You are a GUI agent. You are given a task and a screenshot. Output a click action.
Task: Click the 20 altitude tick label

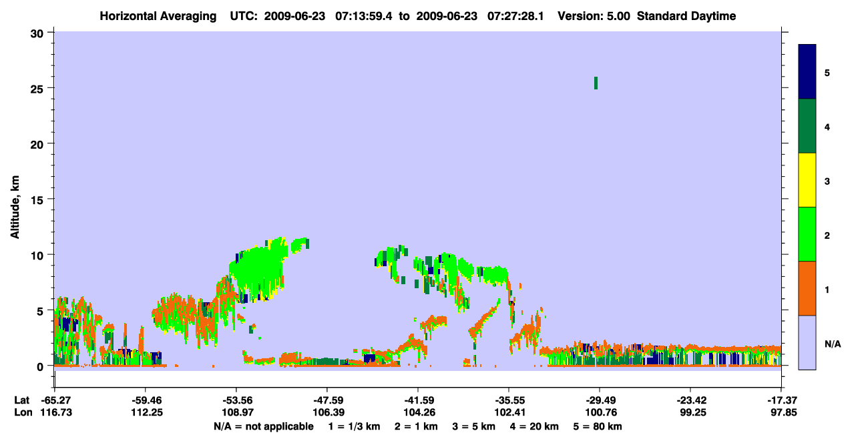click(x=39, y=143)
